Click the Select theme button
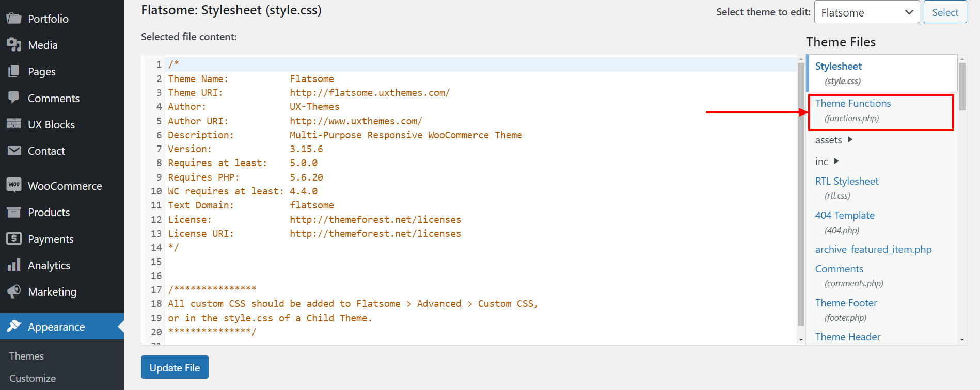Viewport: 980px width, 390px height. point(945,12)
